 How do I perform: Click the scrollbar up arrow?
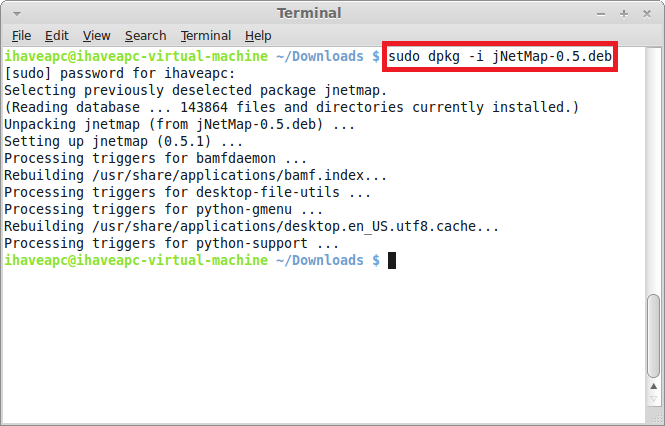tap(654, 386)
